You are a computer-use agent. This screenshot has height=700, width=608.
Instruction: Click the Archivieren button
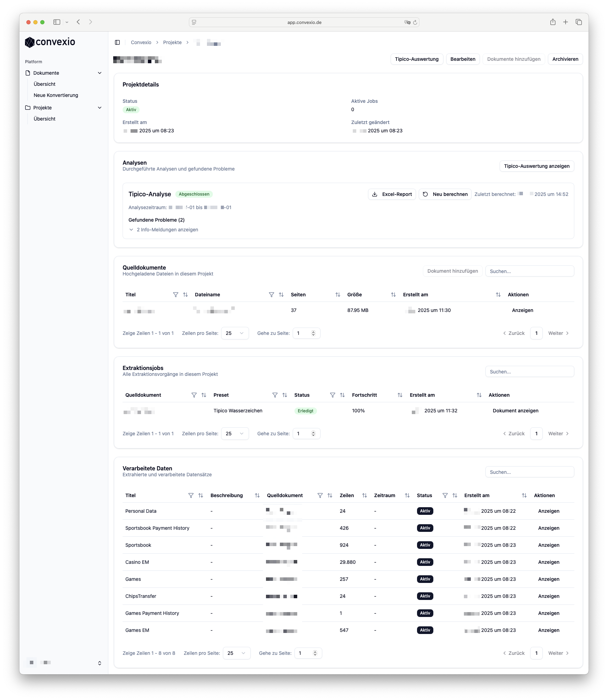click(565, 59)
